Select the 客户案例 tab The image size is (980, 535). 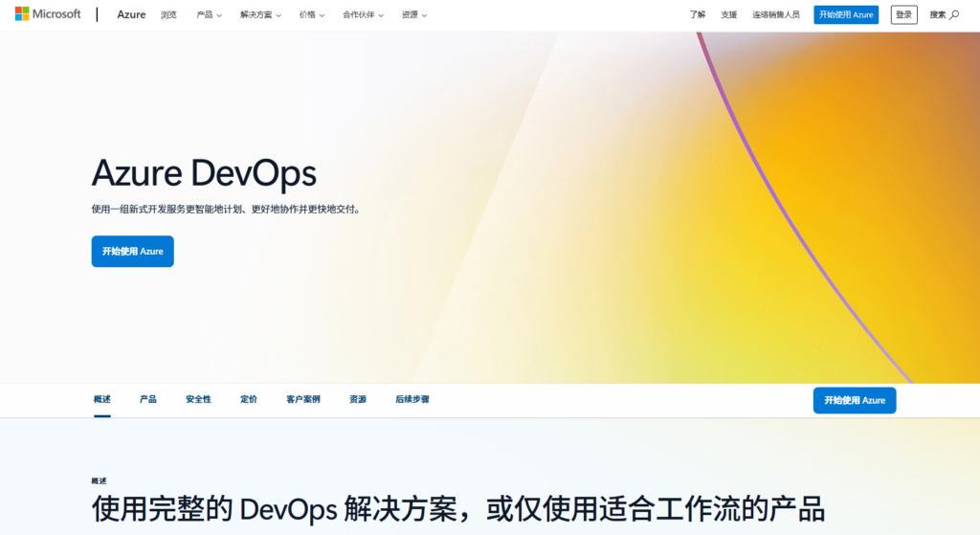coord(303,399)
